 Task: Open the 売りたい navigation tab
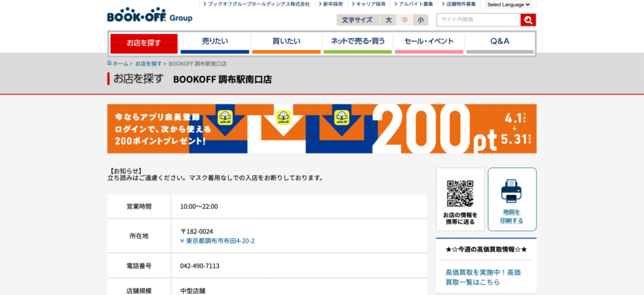(215, 43)
